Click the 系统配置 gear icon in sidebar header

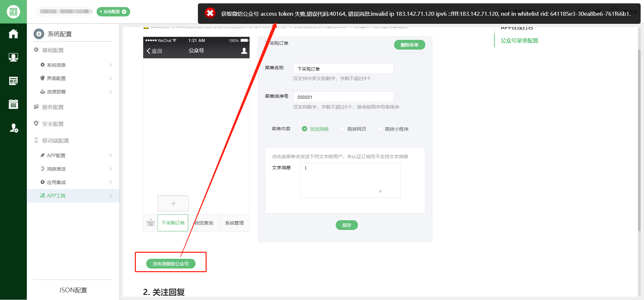point(39,34)
